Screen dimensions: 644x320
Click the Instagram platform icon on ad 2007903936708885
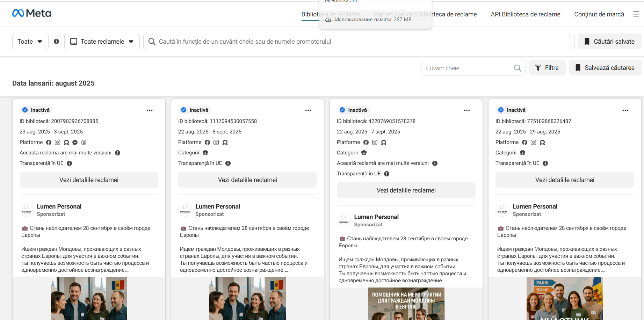pyautogui.click(x=58, y=142)
